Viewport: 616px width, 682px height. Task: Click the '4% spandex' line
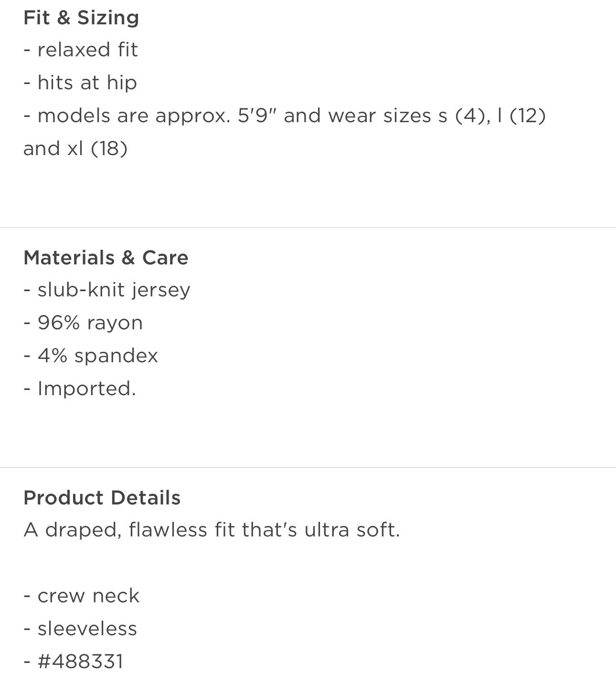97,356
